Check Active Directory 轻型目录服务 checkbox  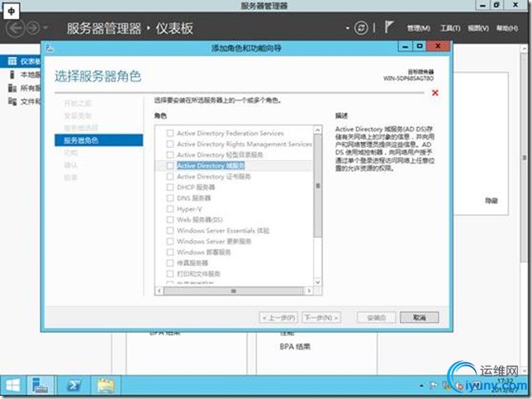170,154
